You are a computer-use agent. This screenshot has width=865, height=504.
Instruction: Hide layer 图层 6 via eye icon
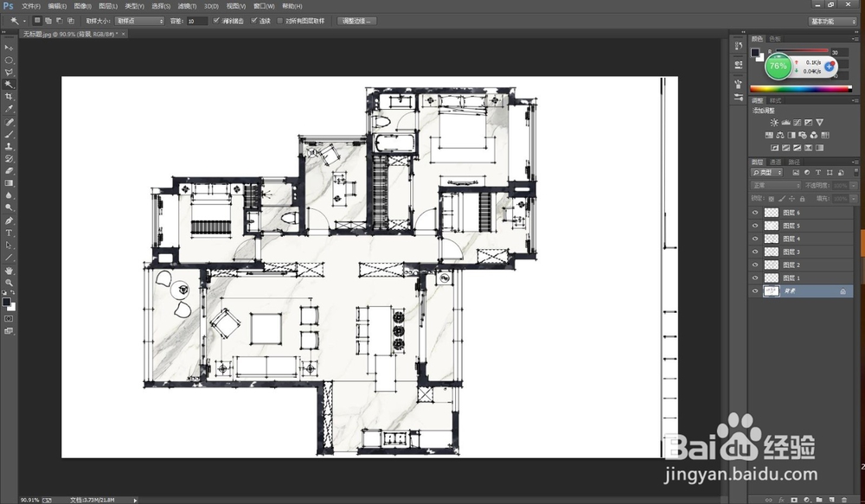tap(755, 213)
